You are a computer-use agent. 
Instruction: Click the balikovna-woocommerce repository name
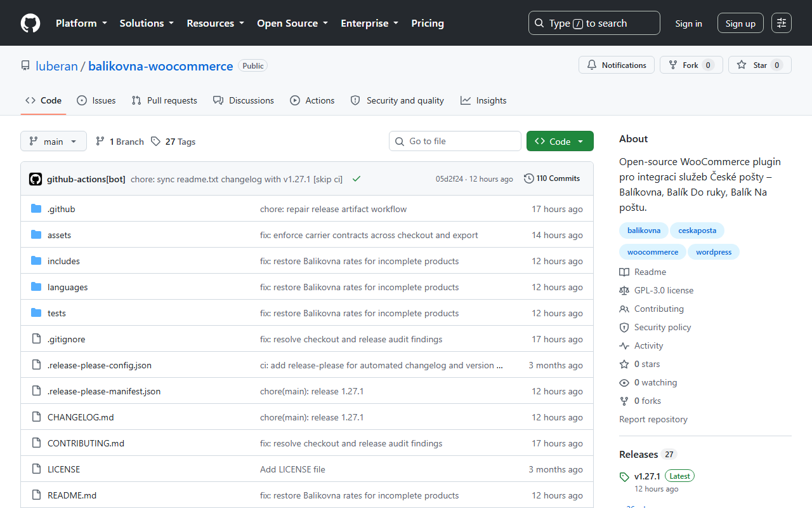[160, 66]
